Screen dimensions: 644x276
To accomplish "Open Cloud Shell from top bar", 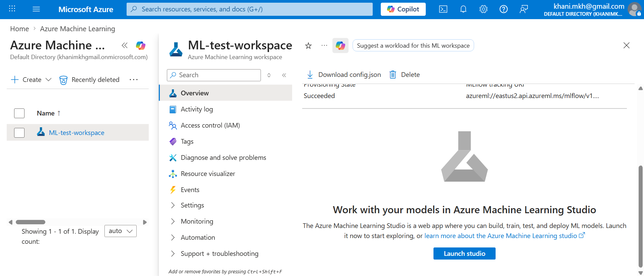I will [x=443, y=9].
